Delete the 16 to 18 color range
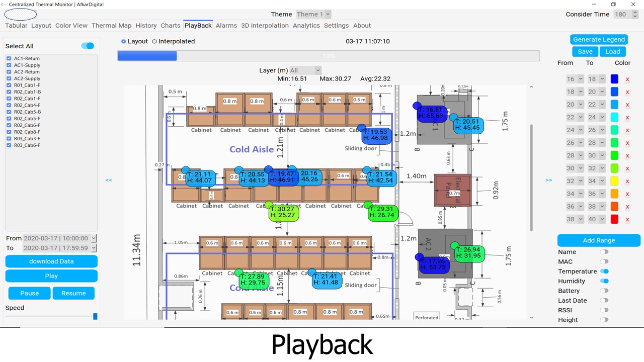Image resolution: width=644 pixels, height=362 pixels. pos(627,79)
